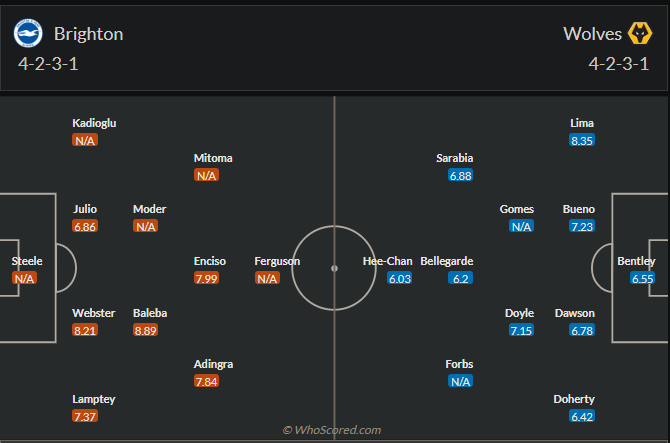Click Sarabia's 6.88 rating badge
Screen dimensions: 670x443
click(x=461, y=175)
